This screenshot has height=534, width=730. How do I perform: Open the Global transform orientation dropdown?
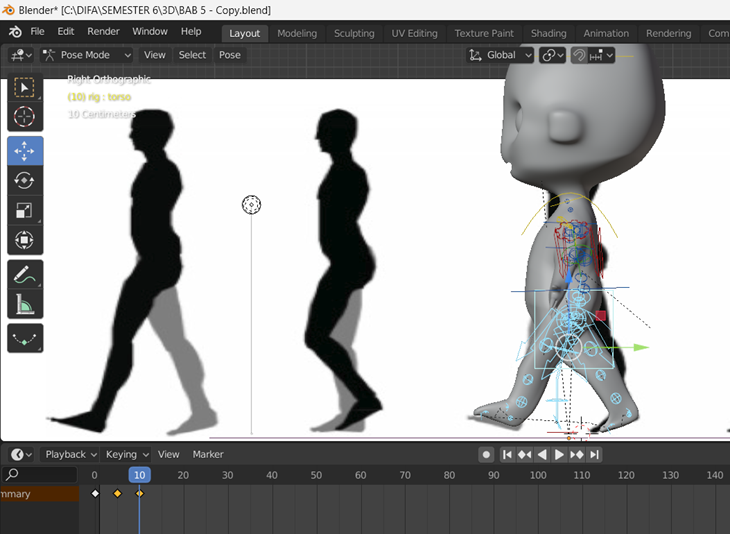point(500,55)
